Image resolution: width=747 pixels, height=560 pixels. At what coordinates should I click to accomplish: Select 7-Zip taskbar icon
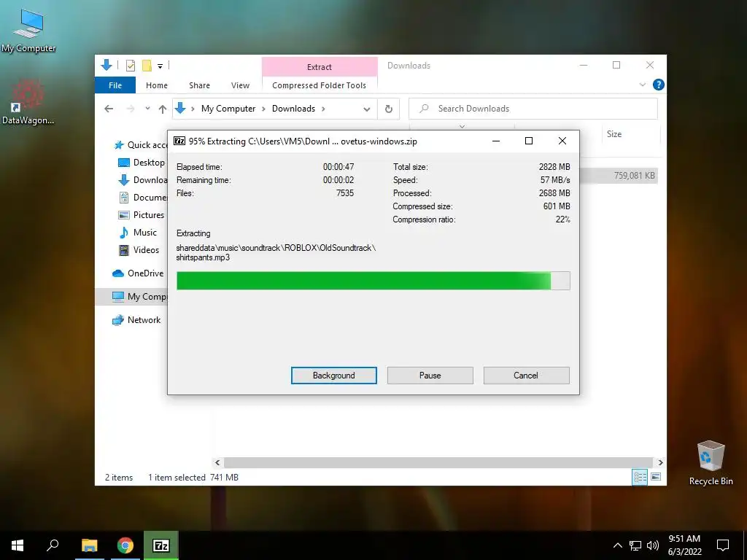161,545
